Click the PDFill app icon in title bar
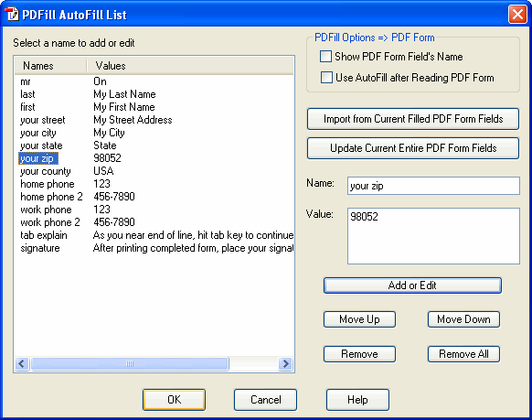 [12, 15]
